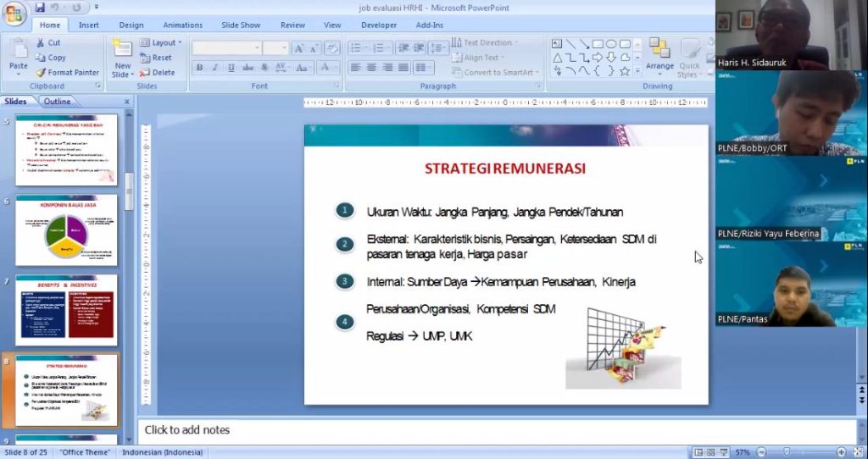Toggle underline formatting
This screenshot has width=868, height=459.
(x=231, y=68)
